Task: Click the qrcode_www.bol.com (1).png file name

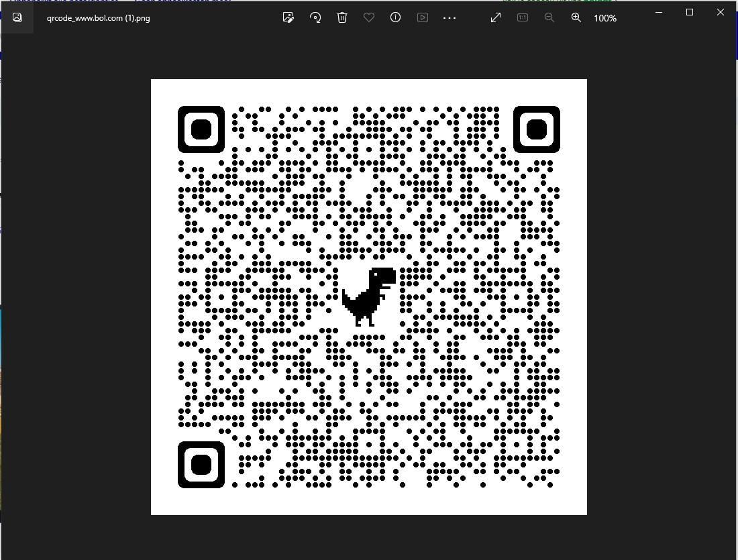Action: pyautogui.click(x=99, y=18)
